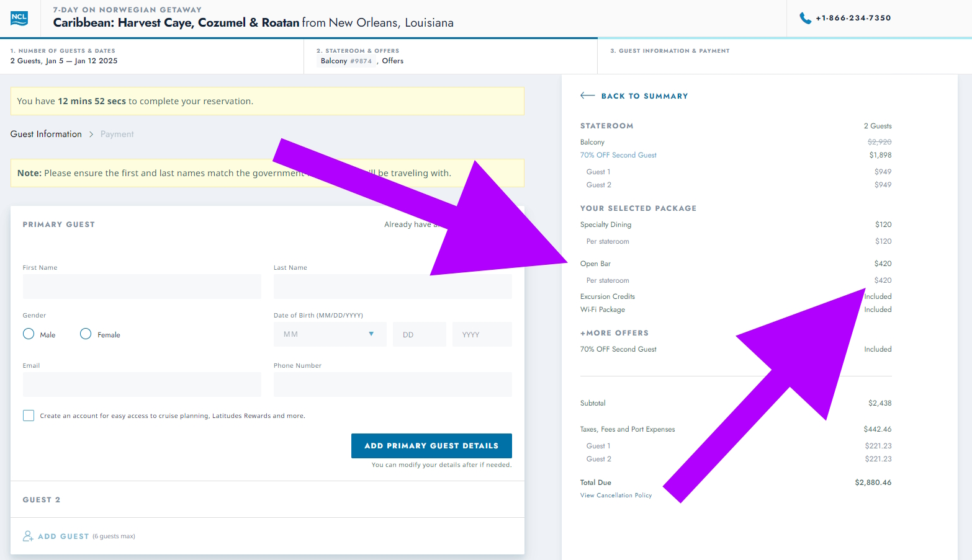
Task: Expand the Guest 2 section
Action: coord(42,500)
